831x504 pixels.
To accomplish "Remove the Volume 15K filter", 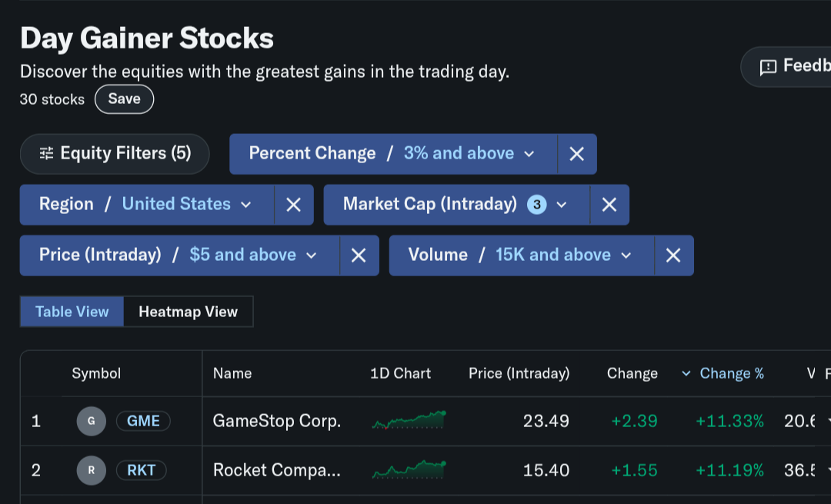I will [673, 255].
